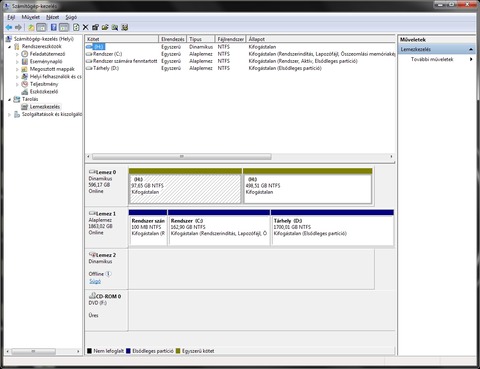Image resolution: width=480 pixels, height=369 pixels.
Task: Select the 100 MB NTFS partition on Lemez 1
Action: (x=148, y=230)
